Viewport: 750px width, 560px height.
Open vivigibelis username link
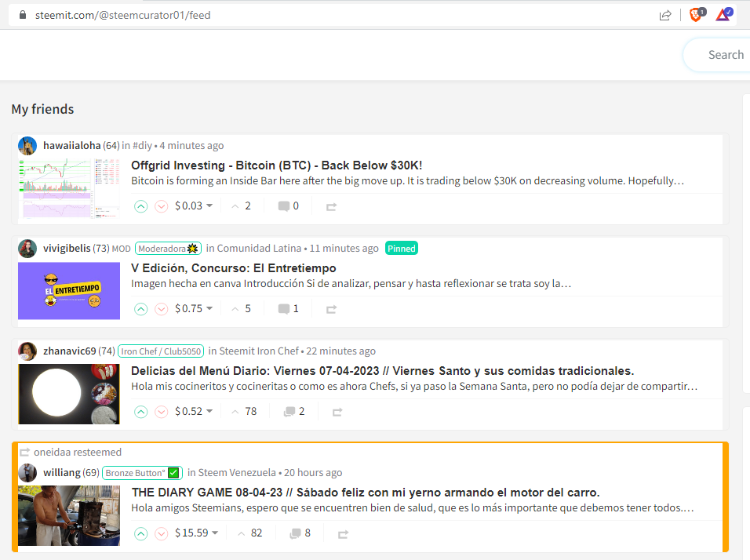tap(67, 248)
